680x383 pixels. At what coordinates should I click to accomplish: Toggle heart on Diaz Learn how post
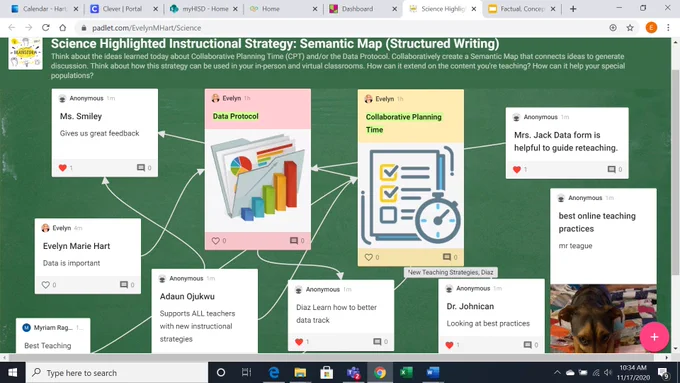click(x=299, y=342)
